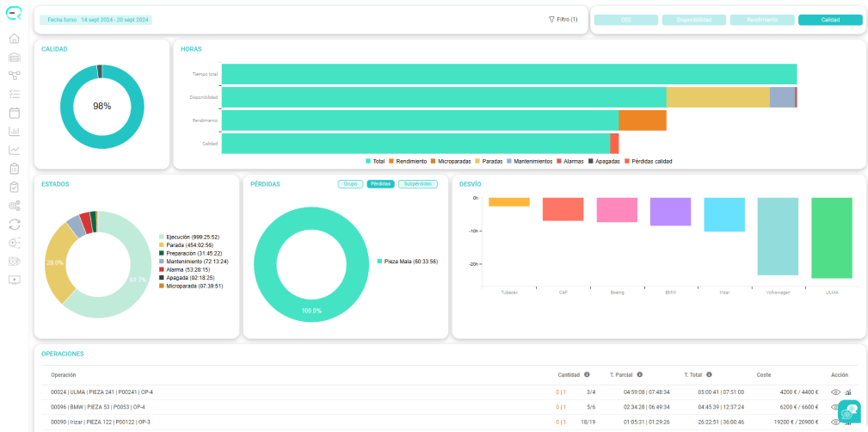
Task: Open the home icon in sidebar
Action: pos(15,39)
